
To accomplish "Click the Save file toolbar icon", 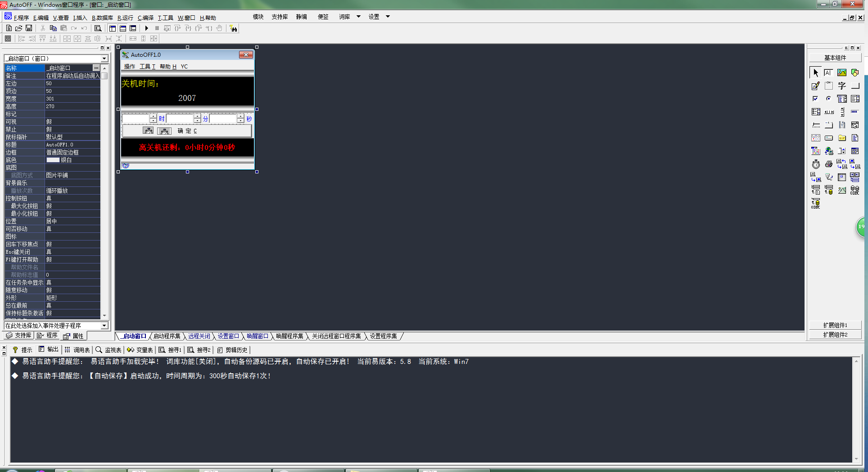I will [x=29, y=28].
